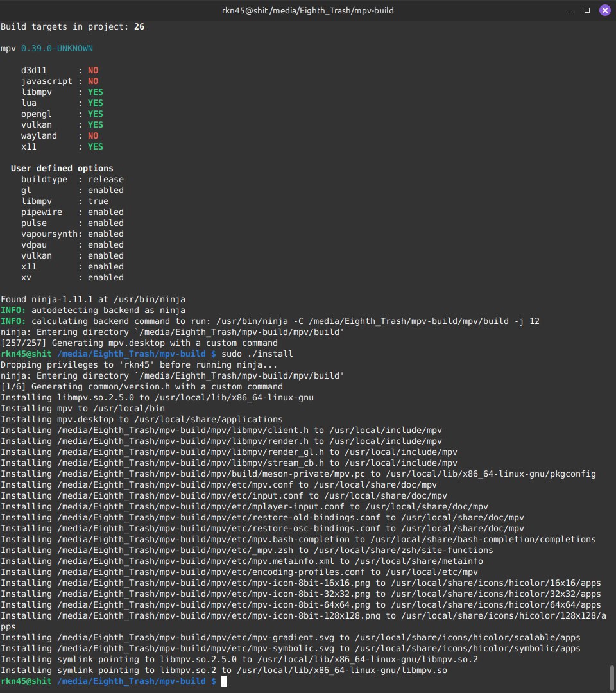616x693 pixels.
Task: Click the line installing "_mpv.zsh"
Action: [x=247, y=551]
